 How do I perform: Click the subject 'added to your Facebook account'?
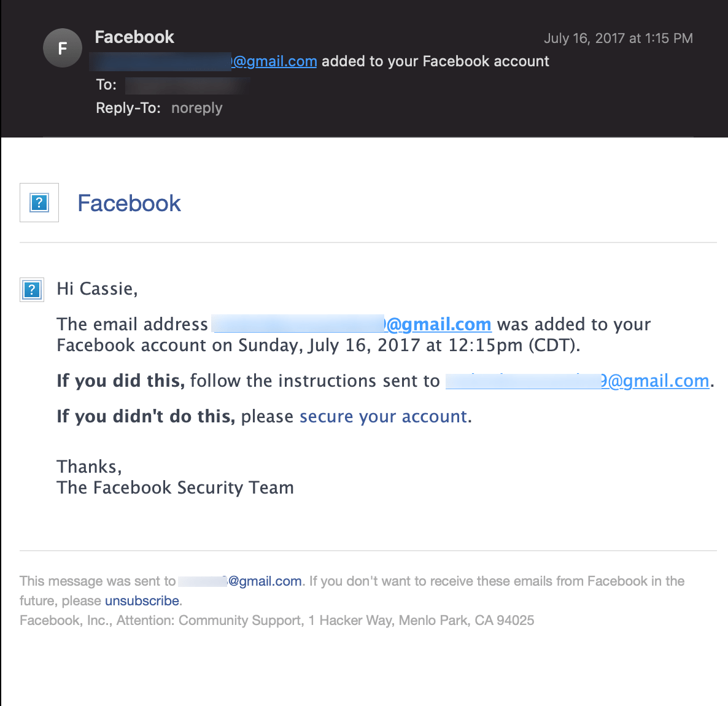[x=434, y=61]
